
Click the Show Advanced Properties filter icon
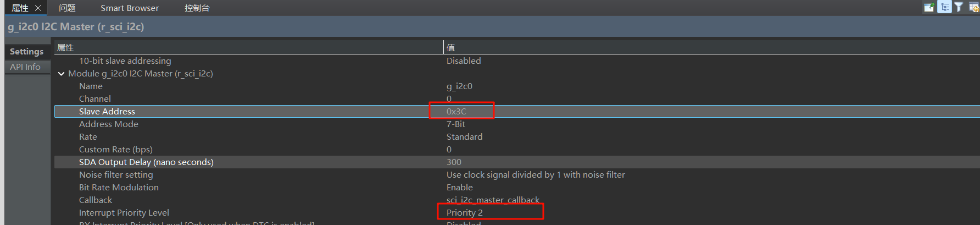959,7
